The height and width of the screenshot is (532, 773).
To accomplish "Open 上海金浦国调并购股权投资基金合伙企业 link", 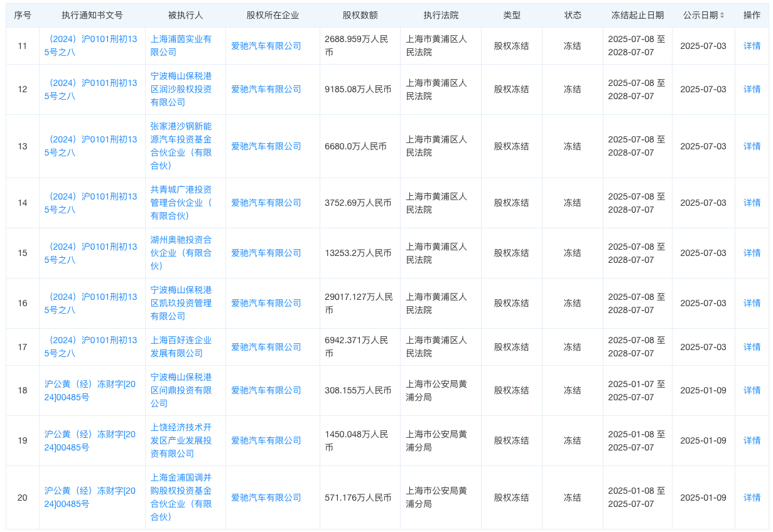I will tap(181, 497).
